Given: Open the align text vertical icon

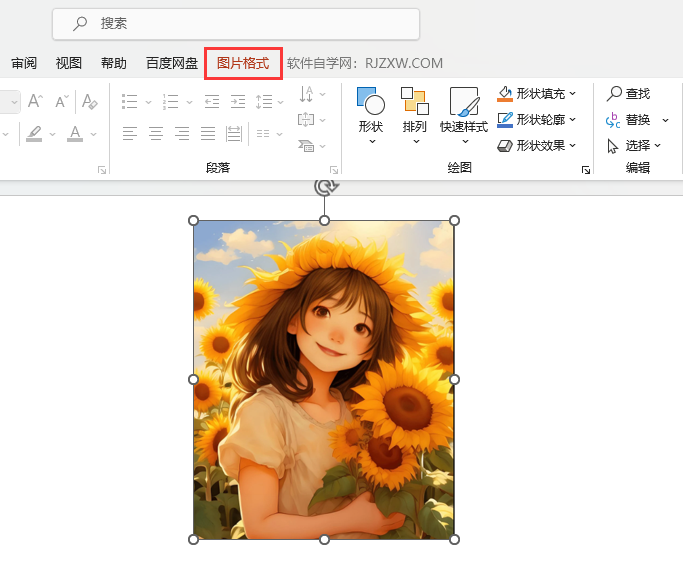Looking at the screenshot, I should 306,120.
